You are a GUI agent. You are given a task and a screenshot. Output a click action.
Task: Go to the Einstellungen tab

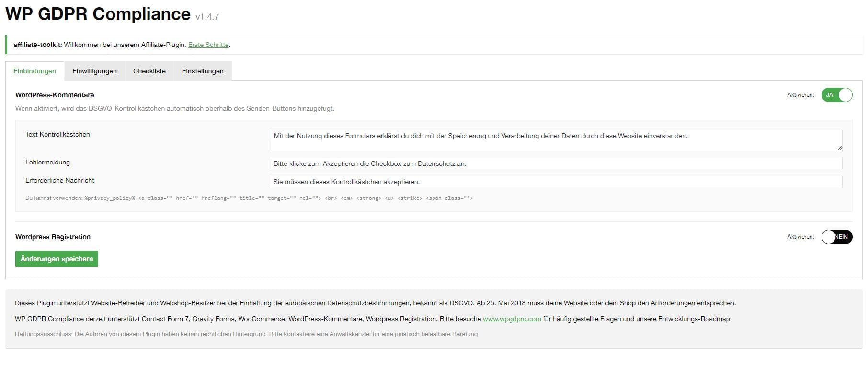point(203,71)
